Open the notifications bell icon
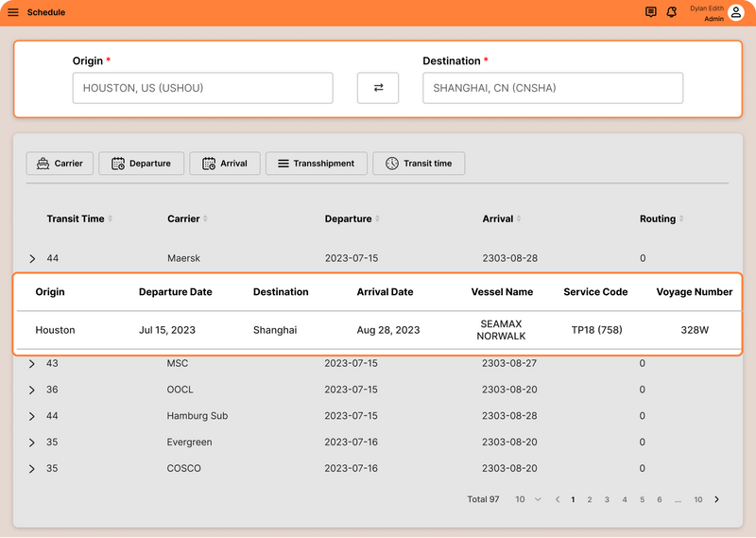Viewport: 756px width, 538px height. (x=671, y=12)
